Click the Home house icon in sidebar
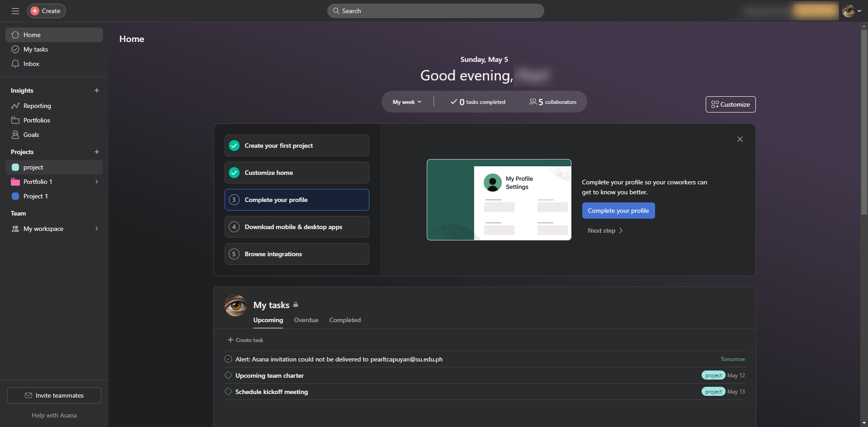 tap(15, 35)
